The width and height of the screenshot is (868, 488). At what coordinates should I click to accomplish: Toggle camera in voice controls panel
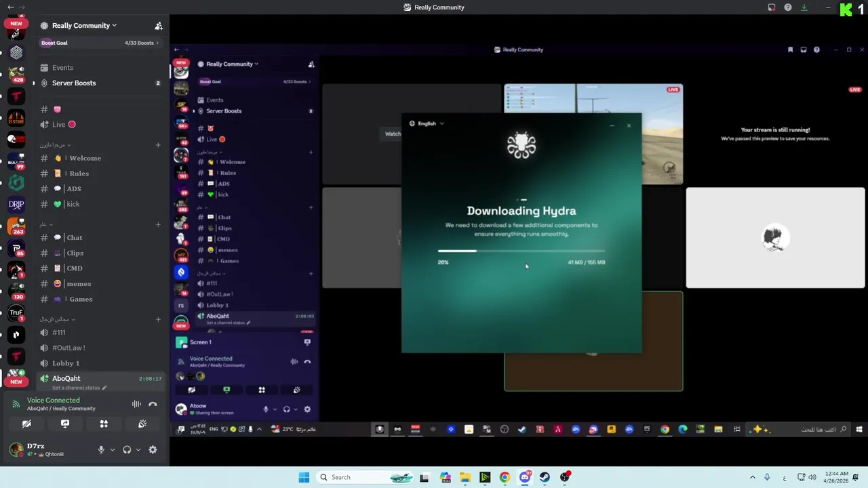tap(26, 424)
